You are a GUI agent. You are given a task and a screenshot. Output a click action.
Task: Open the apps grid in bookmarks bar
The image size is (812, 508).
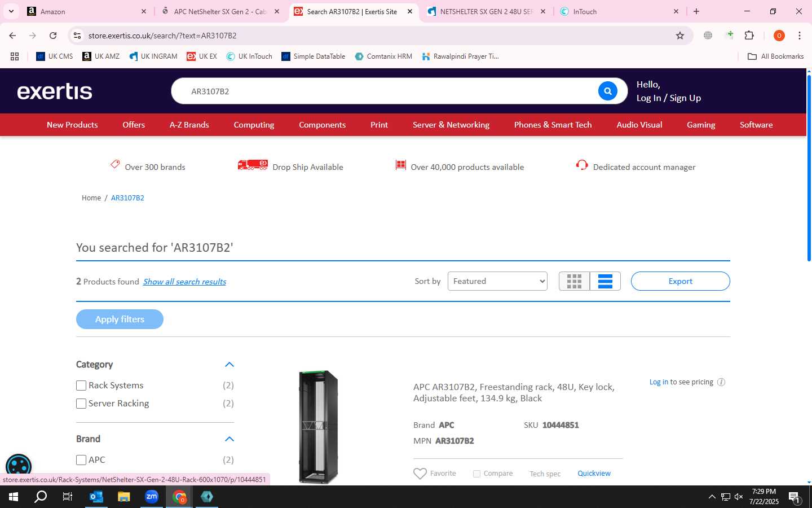tap(15, 56)
